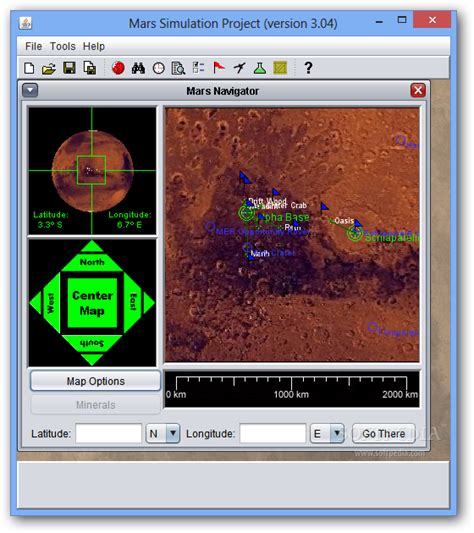
Task: Open the Help menu
Action: [94, 46]
